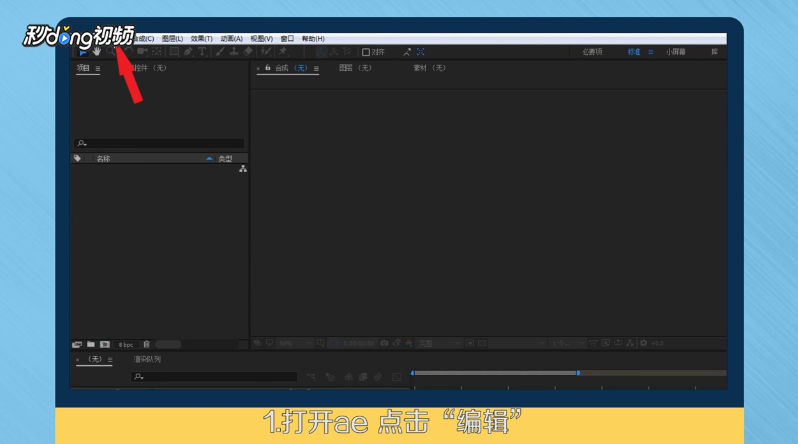Select the Unified Camera tool

(142, 51)
